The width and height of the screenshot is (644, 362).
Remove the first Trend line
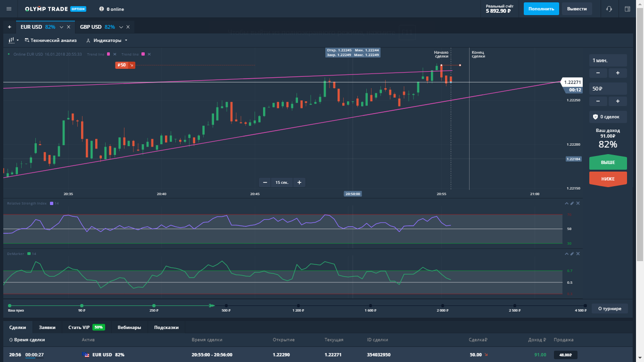(x=115, y=54)
